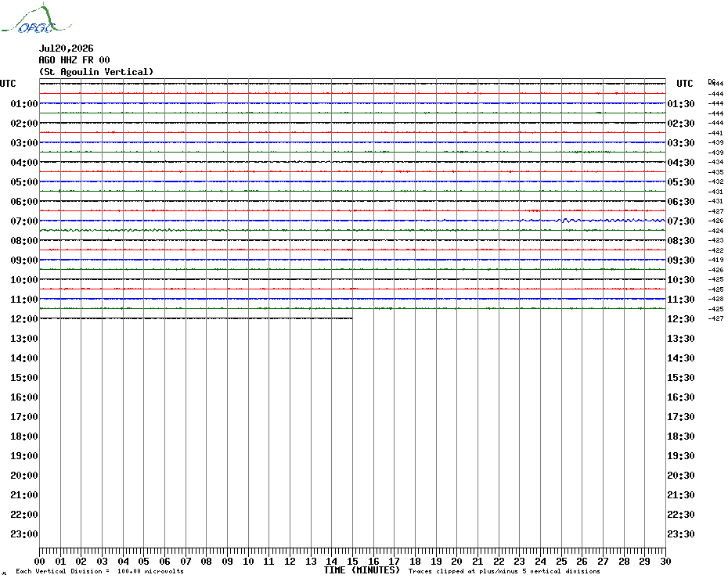This screenshot has width=728, height=582.
Task: Click minute tick label 13
Action: pyautogui.click(x=311, y=562)
